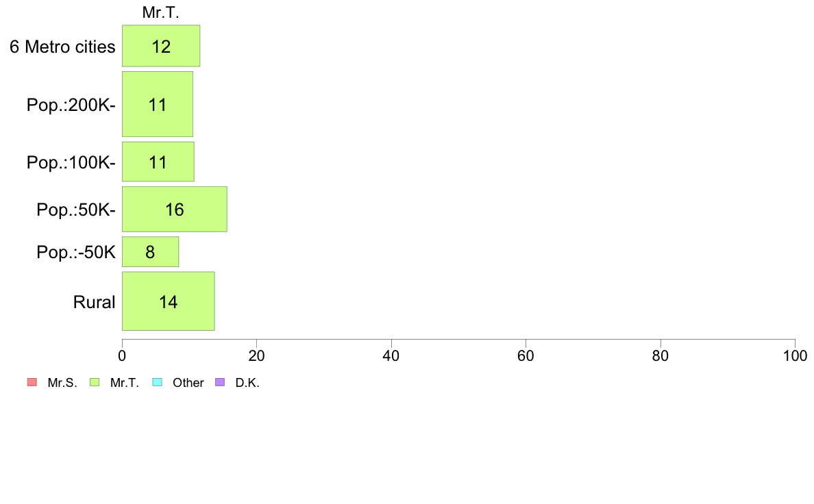Click the 100 axis tick label
814x504 pixels.
(x=795, y=355)
